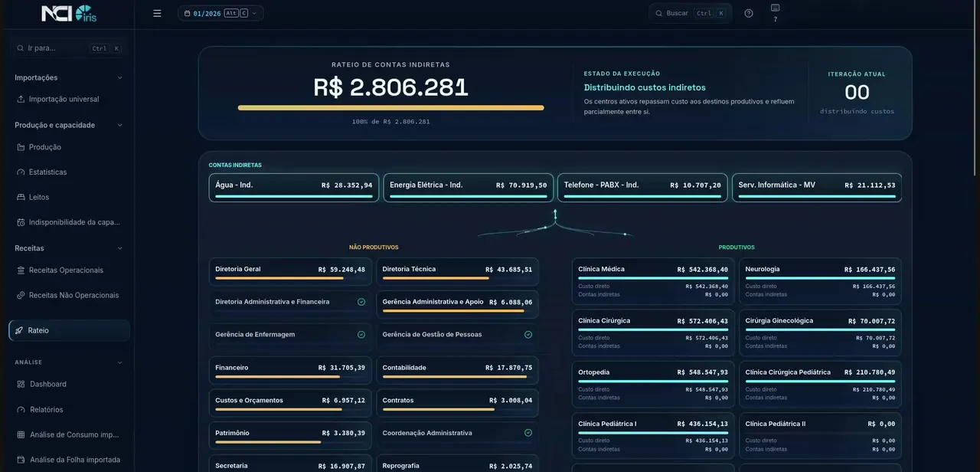Click Coordenação Administrativa check icon

(x=528, y=433)
